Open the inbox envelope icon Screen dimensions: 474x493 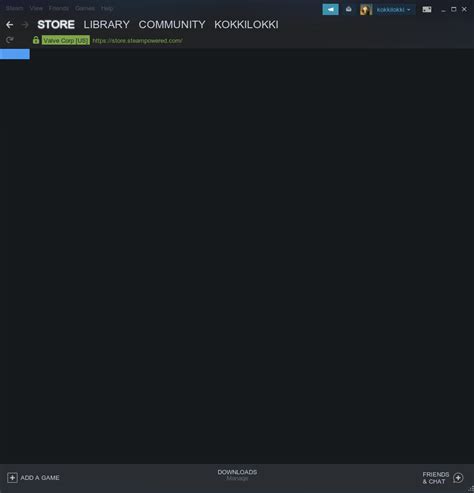349,9
